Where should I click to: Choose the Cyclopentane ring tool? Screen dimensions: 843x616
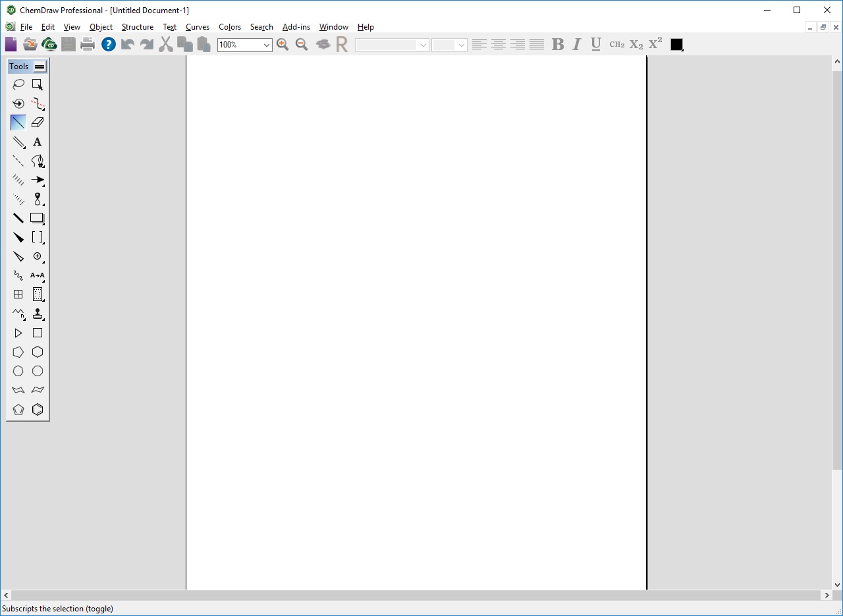click(18, 352)
